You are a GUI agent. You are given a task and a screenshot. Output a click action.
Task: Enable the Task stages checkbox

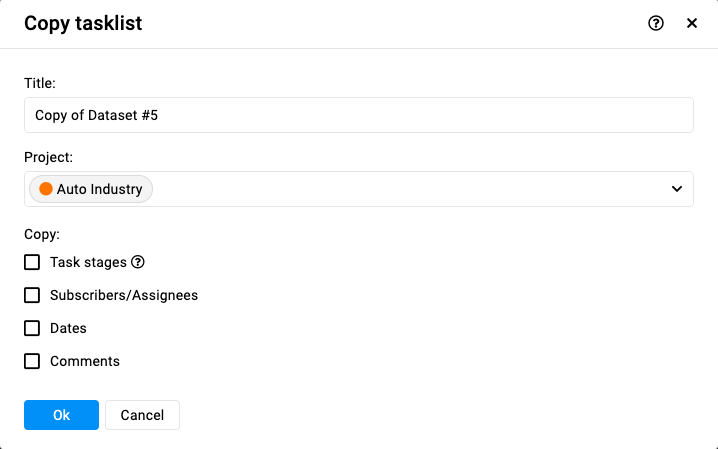[32, 262]
